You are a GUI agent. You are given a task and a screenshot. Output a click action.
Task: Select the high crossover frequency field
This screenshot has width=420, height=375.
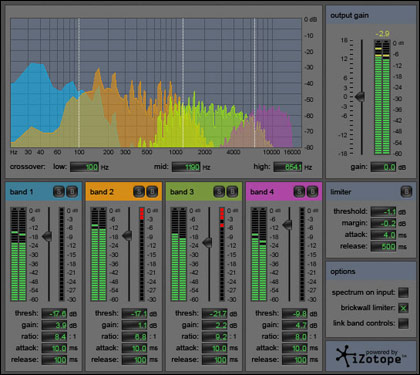click(288, 167)
